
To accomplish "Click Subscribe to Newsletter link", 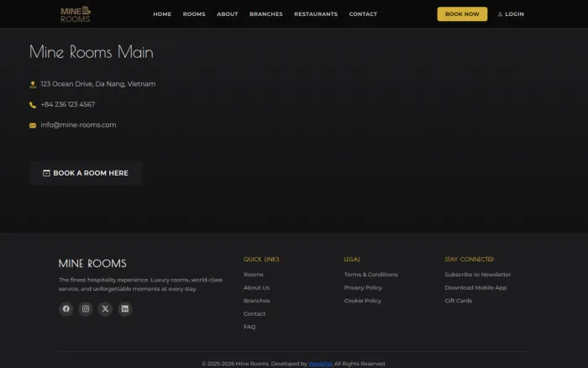I will (x=478, y=275).
